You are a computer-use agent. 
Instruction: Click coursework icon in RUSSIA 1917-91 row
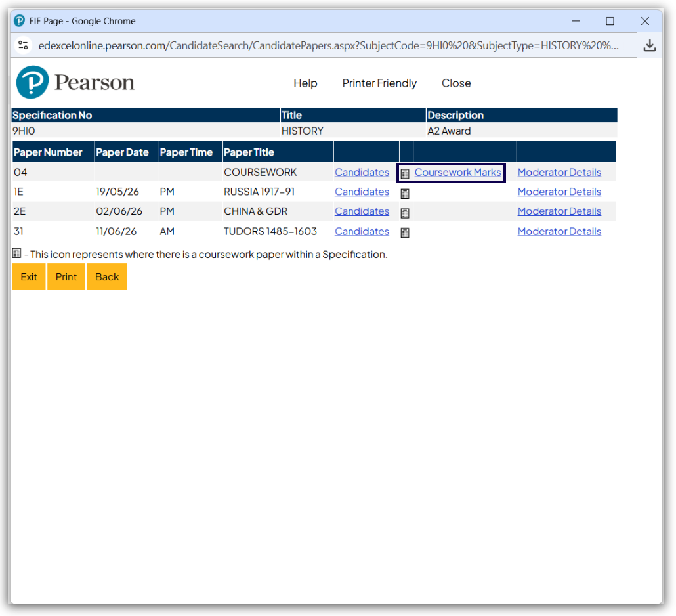pos(405,193)
